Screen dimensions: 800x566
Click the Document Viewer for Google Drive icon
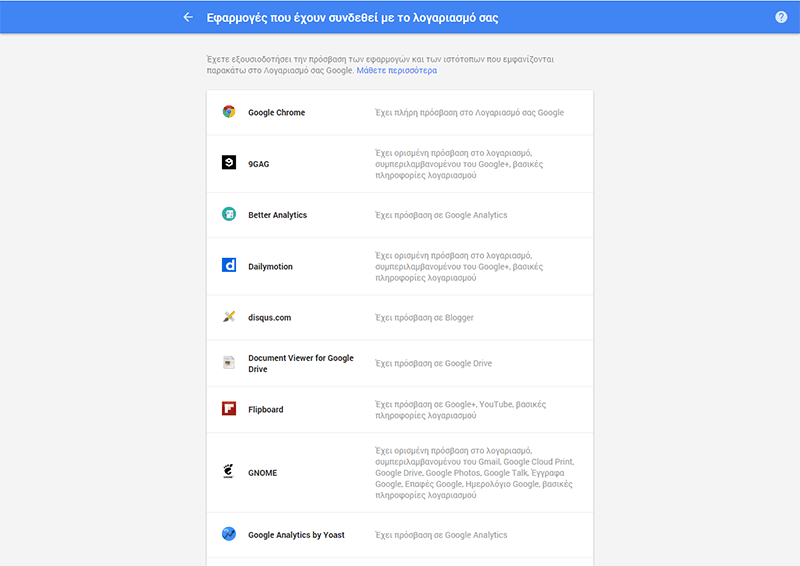tap(229, 362)
